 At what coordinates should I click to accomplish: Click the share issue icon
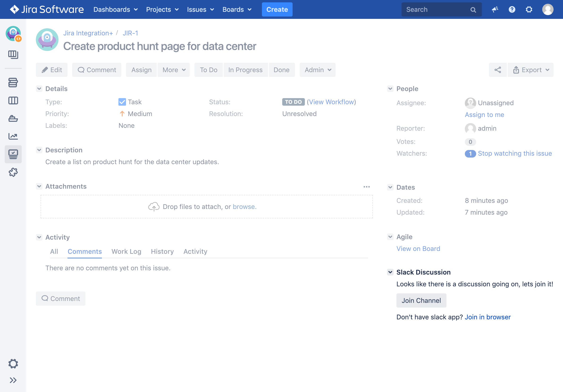pos(498,70)
